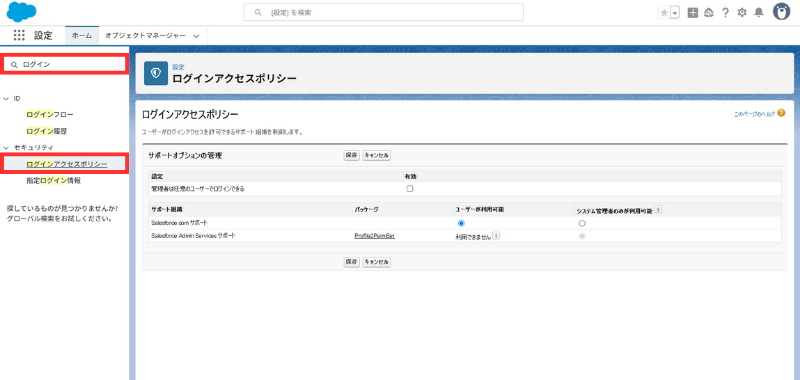Open ログインアクセスポリシー in the sidebar
The image size is (800, 380).
pyautogui.click(x=67, y=164)
